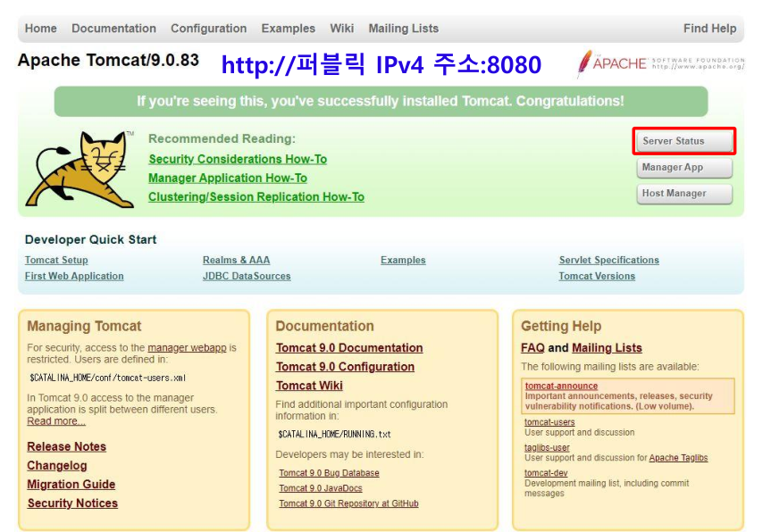Open the Tomcat Wiki link
The width and height of the screenshot is (771, 532).
tap(309, 386)
